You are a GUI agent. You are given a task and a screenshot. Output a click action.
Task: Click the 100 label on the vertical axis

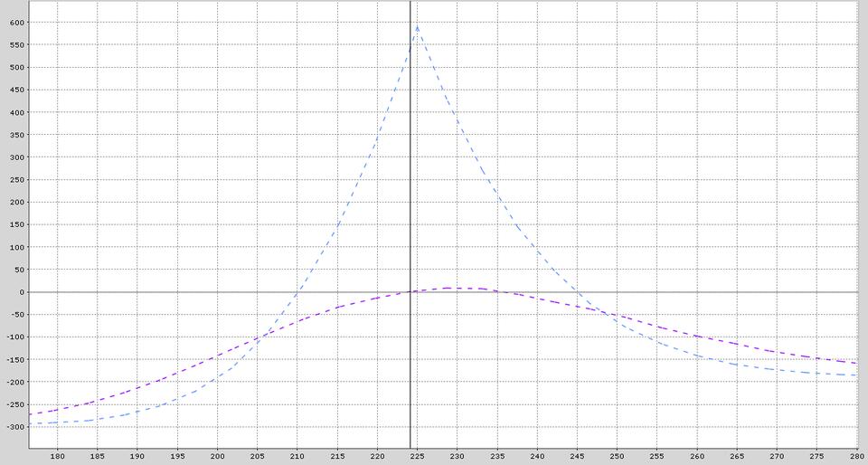(19, 247)
